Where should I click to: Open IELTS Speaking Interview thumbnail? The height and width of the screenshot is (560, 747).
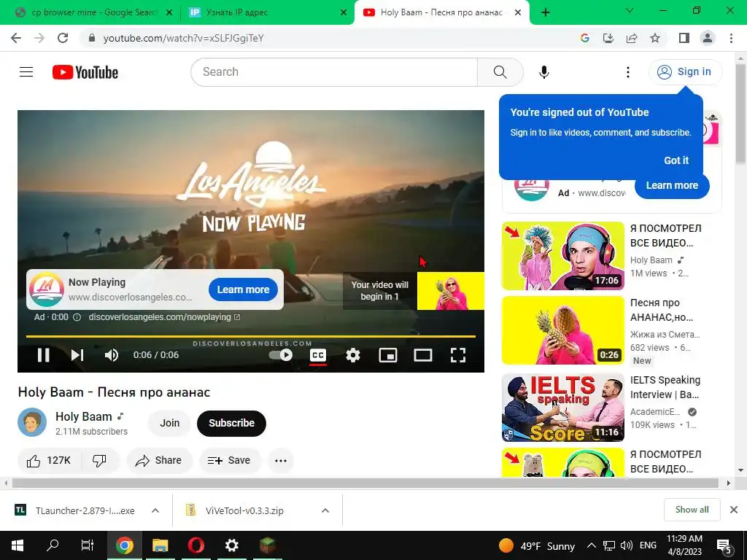562,408
